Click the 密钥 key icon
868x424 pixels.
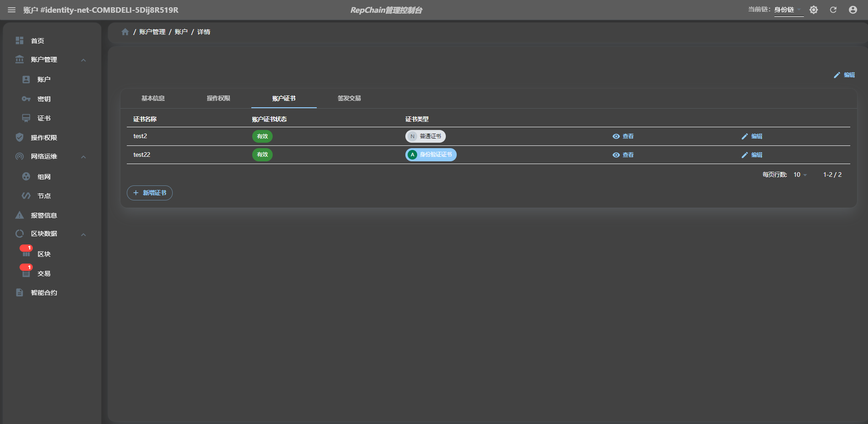point(26,99)
